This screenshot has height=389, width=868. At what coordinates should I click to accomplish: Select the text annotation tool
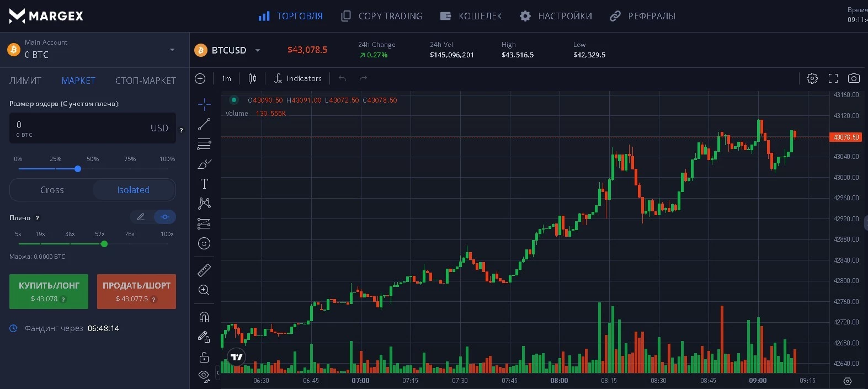[x=204, y=184]
